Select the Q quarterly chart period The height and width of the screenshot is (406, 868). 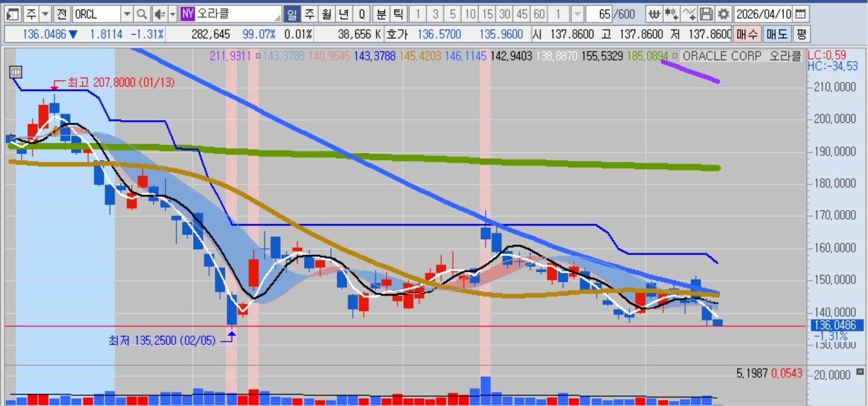coord(362,13)
